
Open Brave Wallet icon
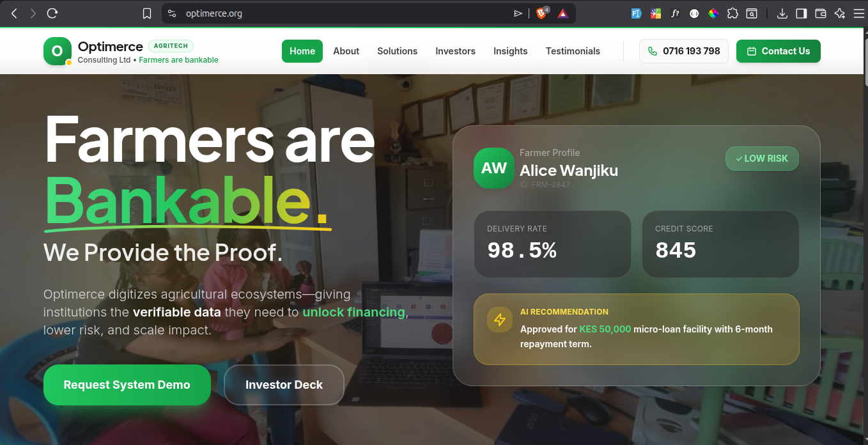coord(821,13)
